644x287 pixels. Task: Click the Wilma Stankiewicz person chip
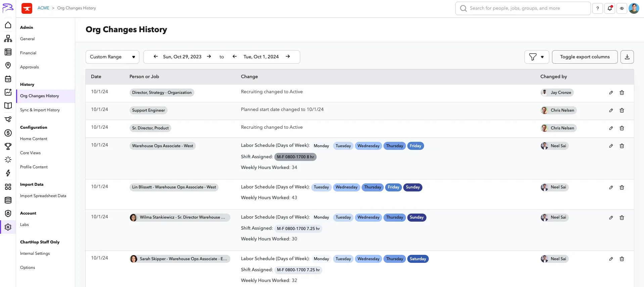[180, 218]
